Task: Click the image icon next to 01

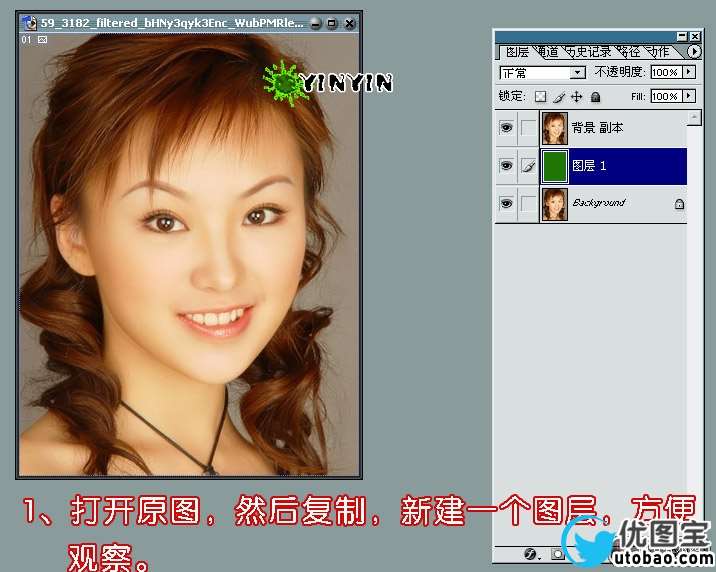Action: pyautogui.click(x=42, y=40)
